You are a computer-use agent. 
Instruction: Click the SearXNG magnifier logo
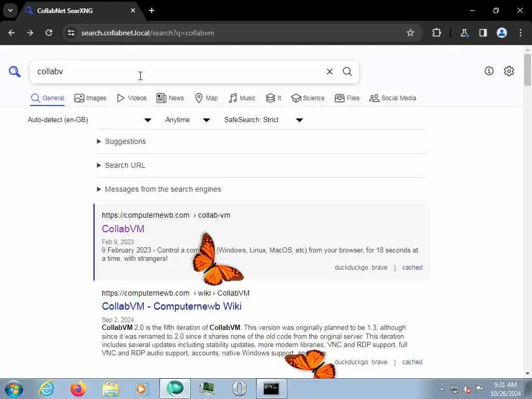point(15,72)
